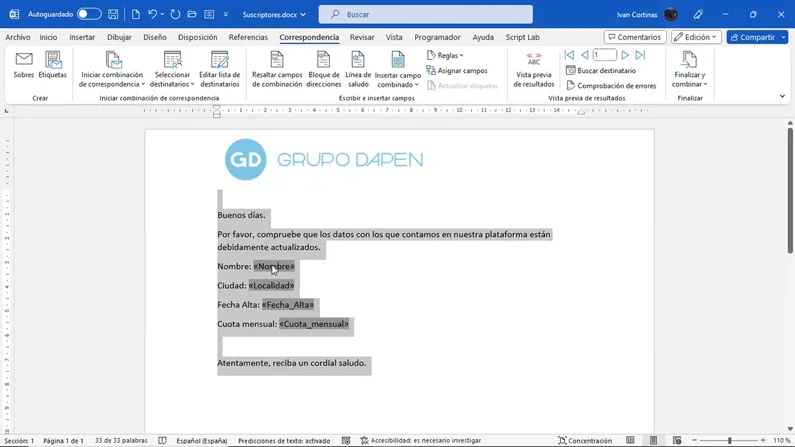Click Accesibilidad: es necesario investigar
795x447 pixels.
pyautogui.click(x=420, y=440)
